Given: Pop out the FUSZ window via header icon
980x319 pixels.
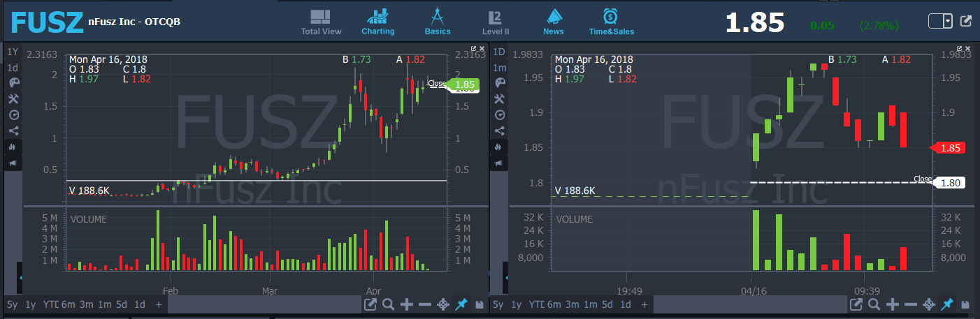Looking at the screenshot, I should [967, 21].
